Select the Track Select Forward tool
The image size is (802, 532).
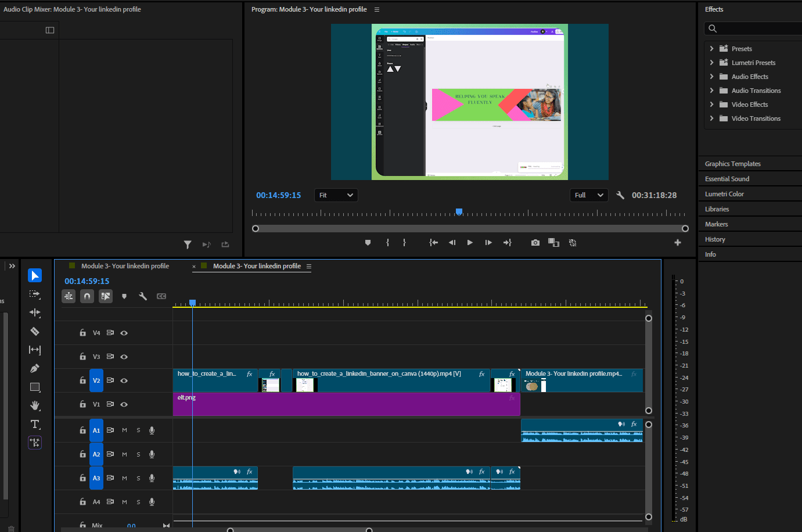[x=35, y=294]
